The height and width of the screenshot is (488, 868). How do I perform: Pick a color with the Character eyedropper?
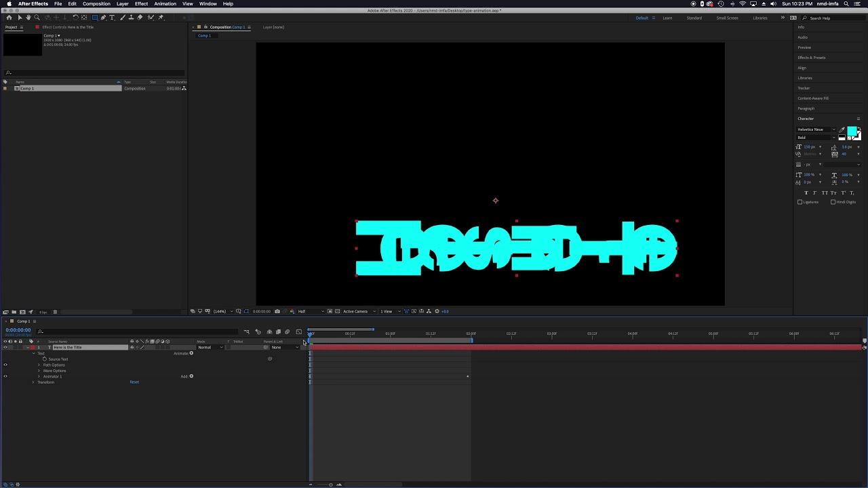click(x=842, y=129)
